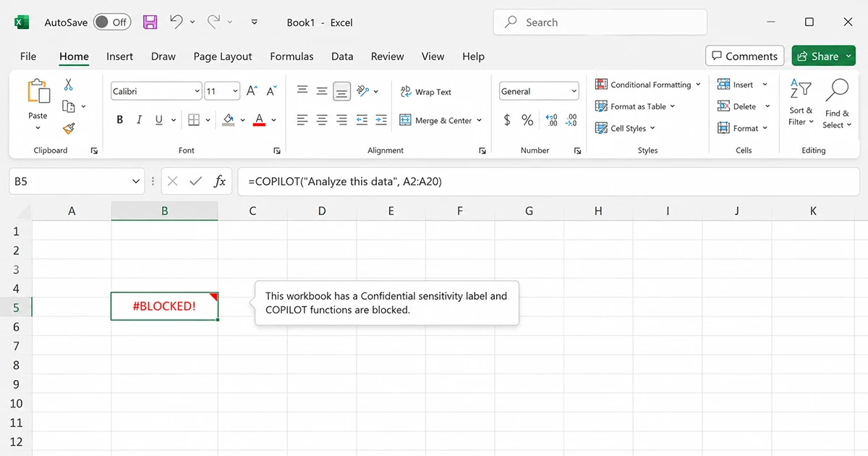The image size is (868, 456).
Task: Click the Paste clipboard icon
Action: coord(38,91)
